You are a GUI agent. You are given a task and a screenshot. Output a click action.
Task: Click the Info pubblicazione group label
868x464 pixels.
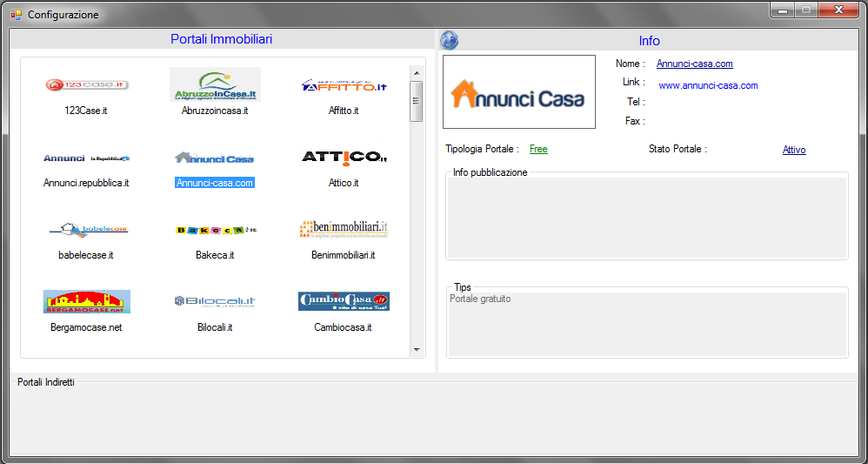coord(490,171)
